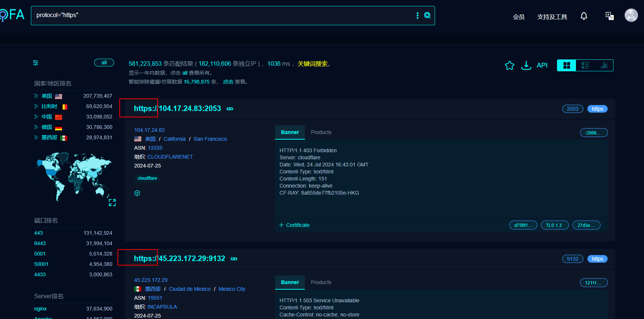This screenshot has width=644, height=319.
Task: Open search options three-dot menu
Action: coord(418,15)
